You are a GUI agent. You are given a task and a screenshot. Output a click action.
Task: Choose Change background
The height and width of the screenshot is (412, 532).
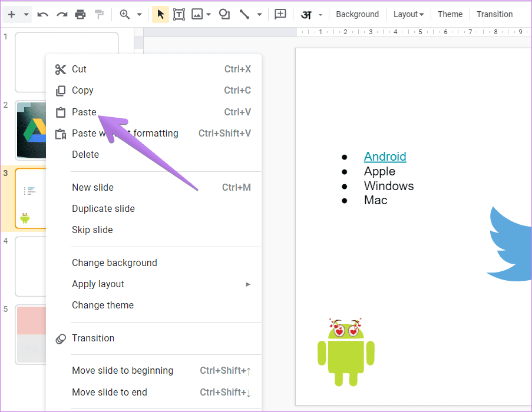point(154,263)
